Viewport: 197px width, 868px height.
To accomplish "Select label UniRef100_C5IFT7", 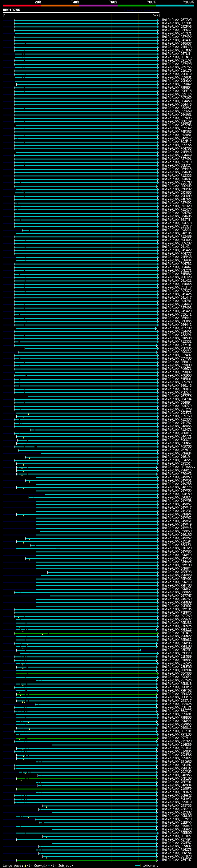I will point(177,287).
